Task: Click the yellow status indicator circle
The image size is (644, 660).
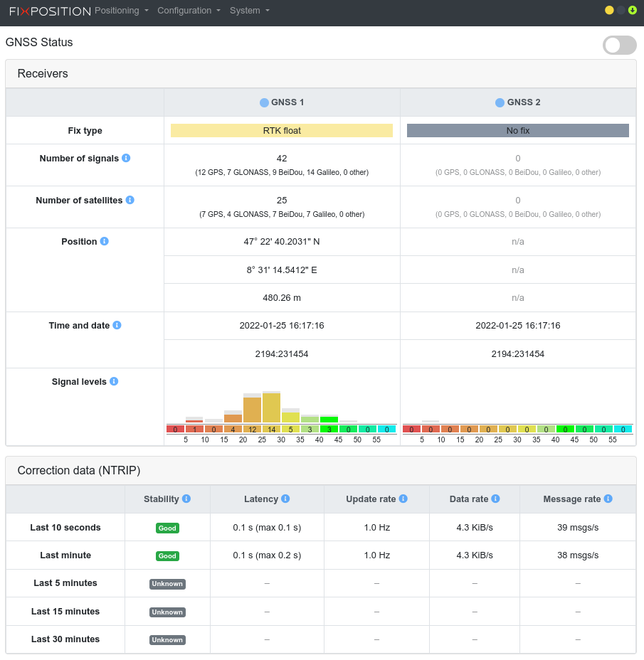Action: tap(609, 10)
